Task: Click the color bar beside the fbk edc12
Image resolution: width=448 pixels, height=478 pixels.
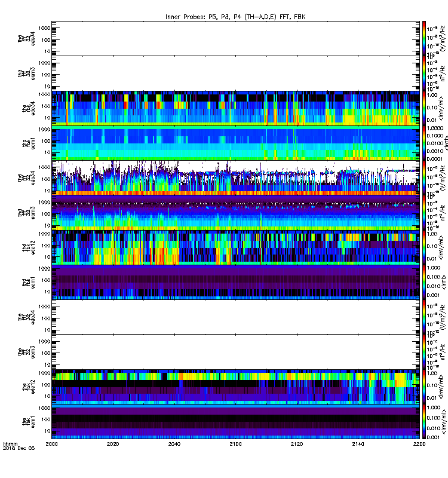Action: (x=424, y=387)
